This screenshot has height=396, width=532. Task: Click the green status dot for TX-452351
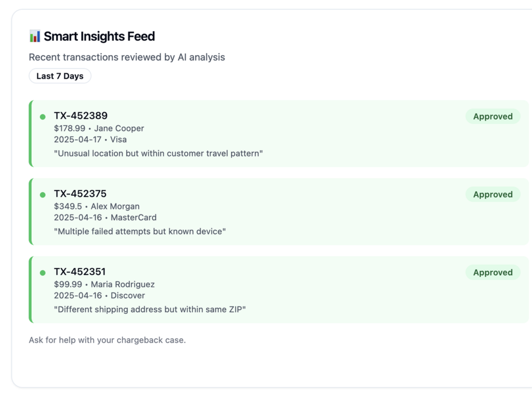43,272
